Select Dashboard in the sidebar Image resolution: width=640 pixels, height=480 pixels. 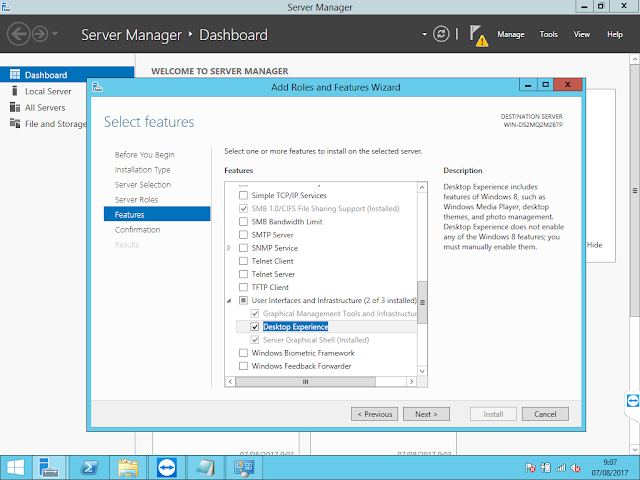(x=67, y=75)
